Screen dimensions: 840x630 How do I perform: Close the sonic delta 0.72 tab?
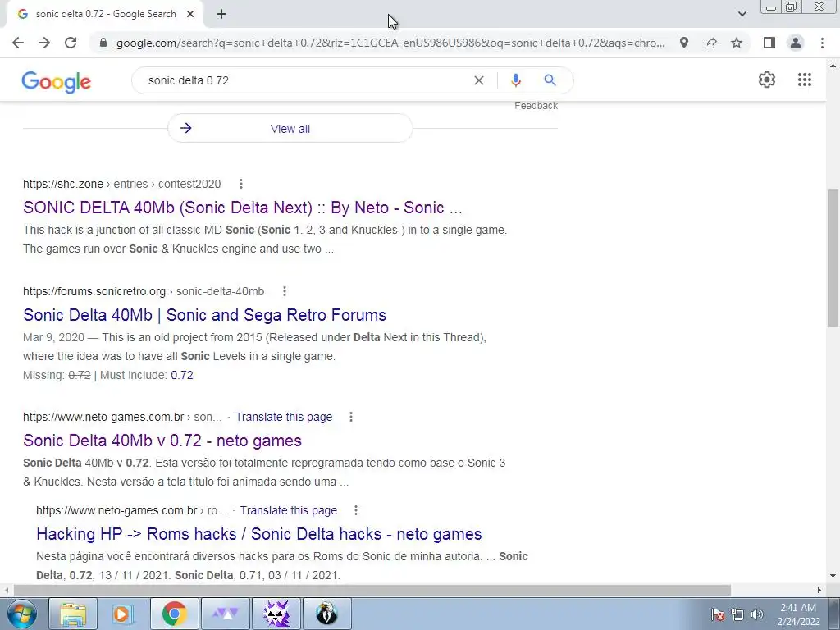coord(190,15)
